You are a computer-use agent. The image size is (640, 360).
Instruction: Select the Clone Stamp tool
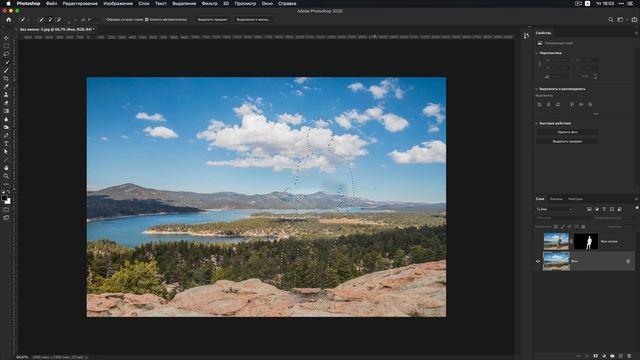(x=6, y=95)
